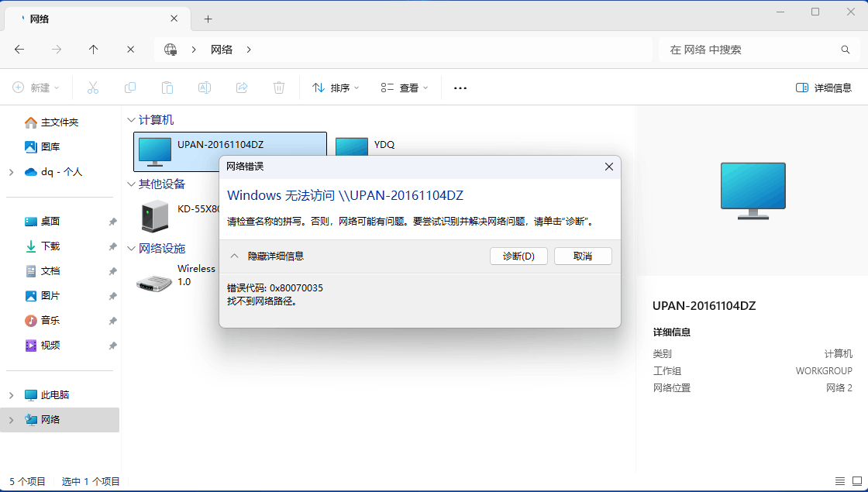Collapse the 其他设备 group

click(x=131, y=184)
